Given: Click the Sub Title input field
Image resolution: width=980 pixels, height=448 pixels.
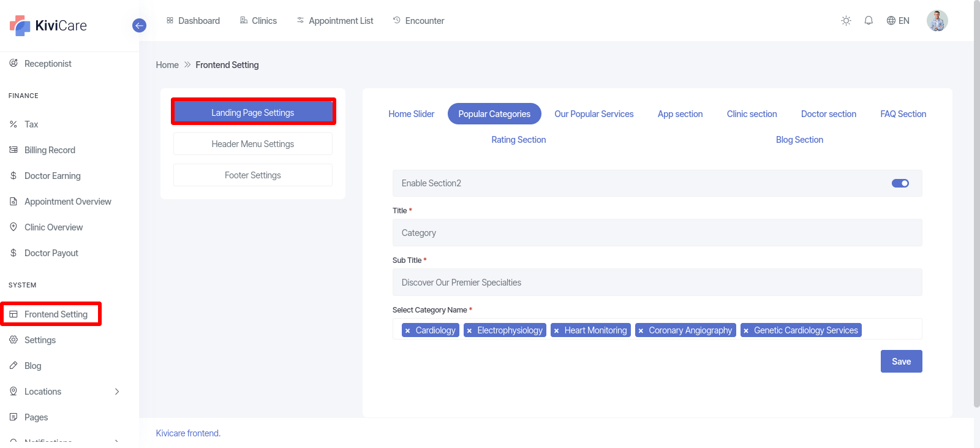Looking at the screenshot, I should point(657,283).
